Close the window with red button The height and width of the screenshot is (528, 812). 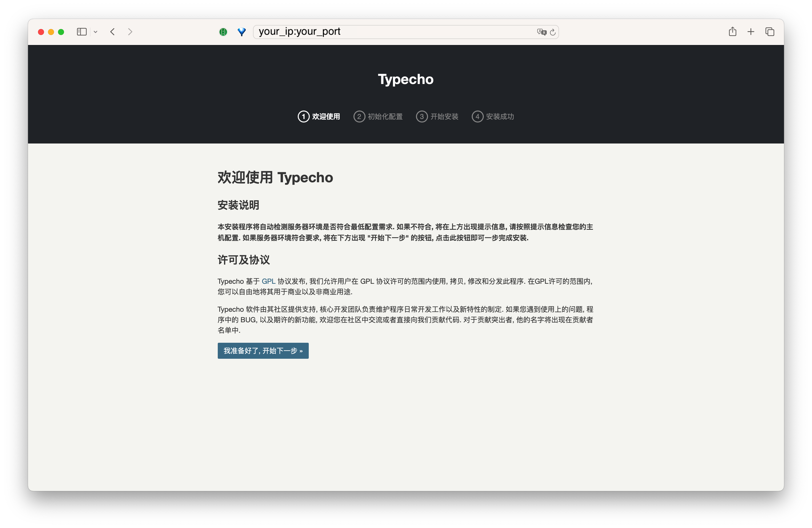click(41, 32)
